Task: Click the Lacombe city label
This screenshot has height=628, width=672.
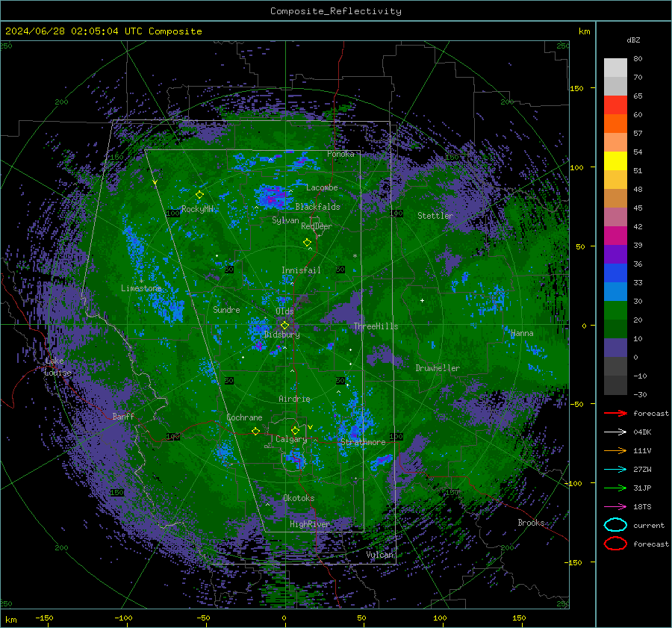Action: pos(322,187)
